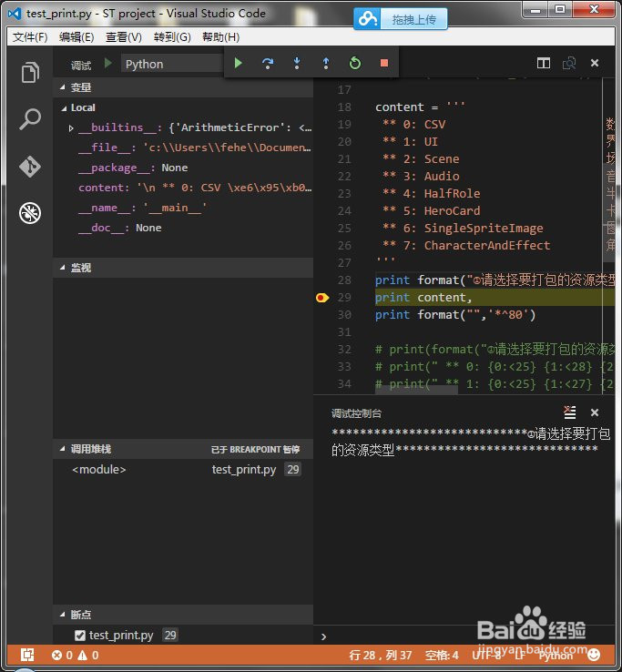Step out of the current function
The height and width of the screenshot is (672, 622).
(x=326, y=64)
